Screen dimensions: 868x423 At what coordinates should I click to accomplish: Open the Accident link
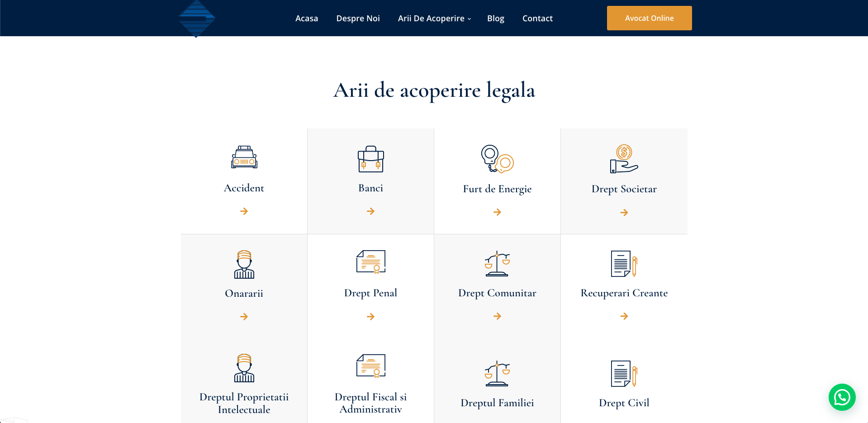244,188
